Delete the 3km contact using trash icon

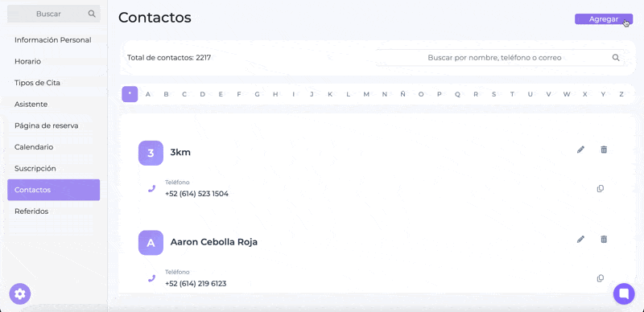point(603,150)
